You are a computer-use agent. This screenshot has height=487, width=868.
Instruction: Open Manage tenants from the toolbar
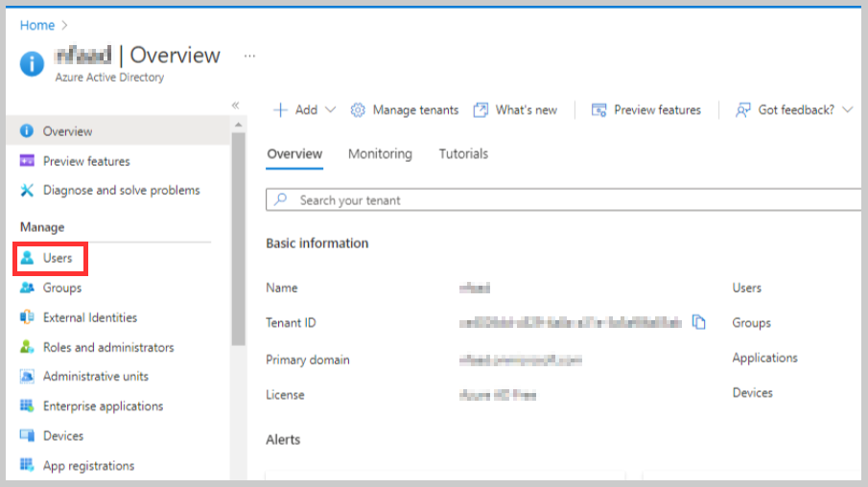coord(415,110)
